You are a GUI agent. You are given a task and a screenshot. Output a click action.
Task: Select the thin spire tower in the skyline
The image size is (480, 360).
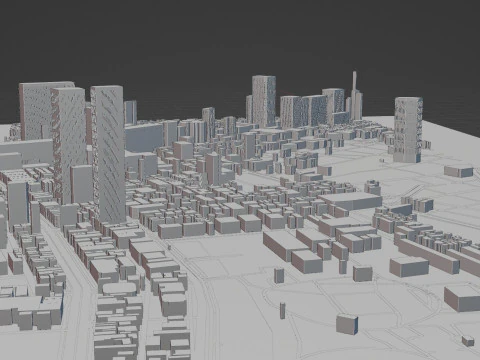click(x=356, y=95)
